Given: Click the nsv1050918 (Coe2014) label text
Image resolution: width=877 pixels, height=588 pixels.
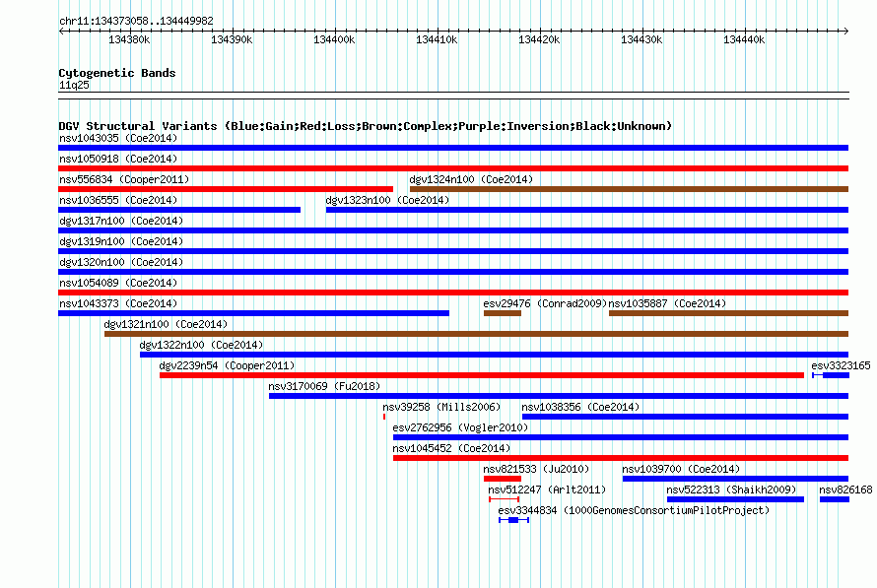Looking at the screenshot, I should click(118, 159).
